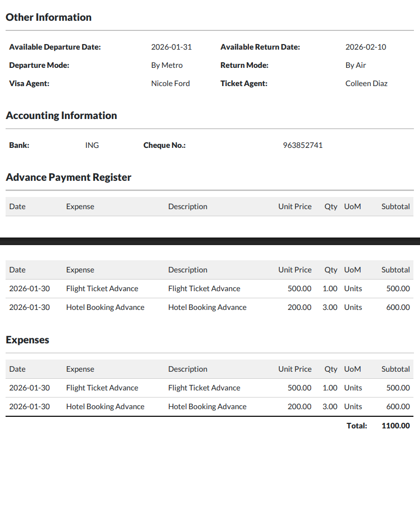Click the Cheque No. label
Screen dimensions: 420x513
(164, 145)
